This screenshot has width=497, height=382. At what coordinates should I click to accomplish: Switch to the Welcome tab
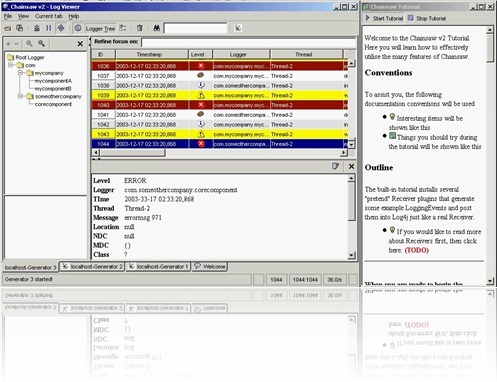point(210,266)
